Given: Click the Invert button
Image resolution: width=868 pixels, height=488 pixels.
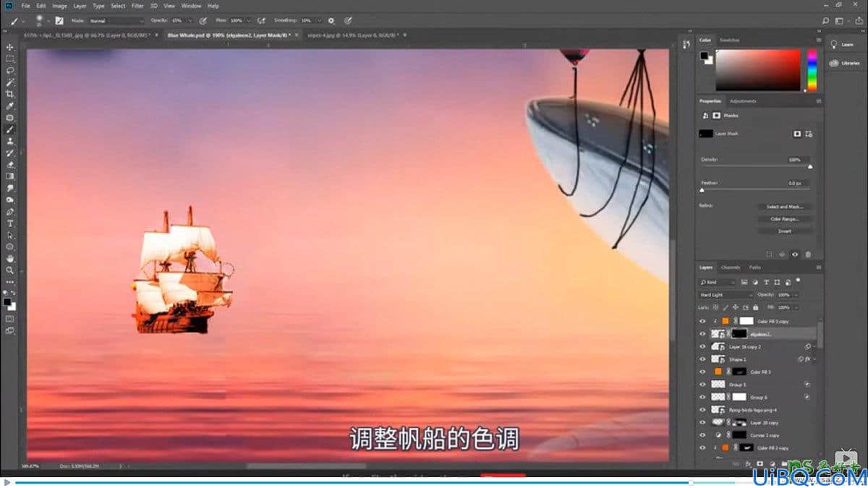Looking at the screenshot, I should point(785,231).
